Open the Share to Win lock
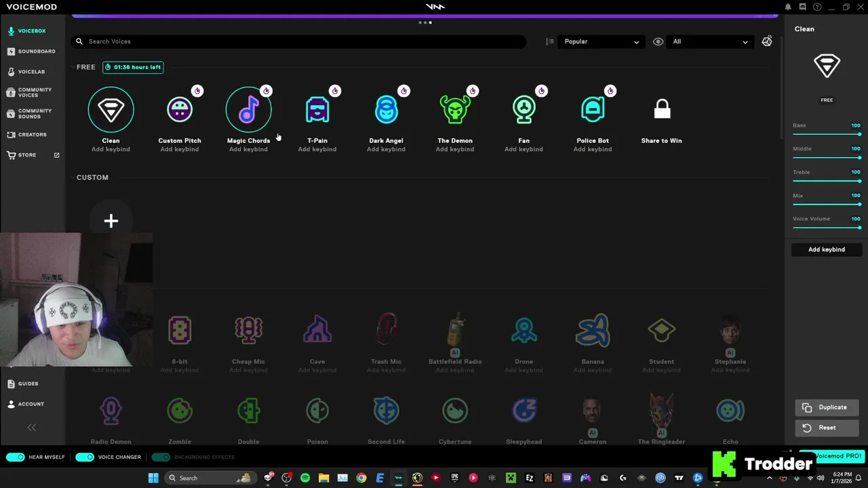 [662, 109]
